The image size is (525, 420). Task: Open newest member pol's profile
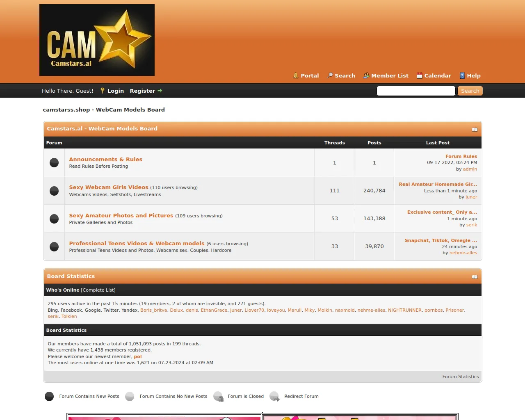[138, 356]
